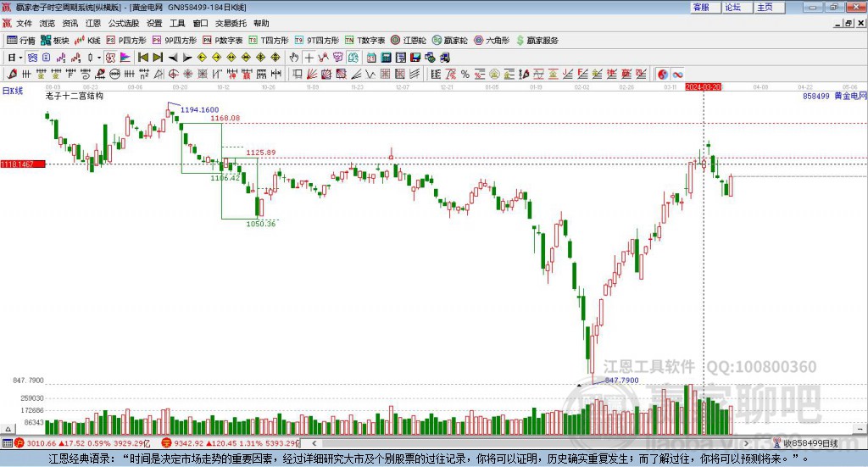Click the 9342.92 index status entry
This screenshot has height=467, width=868.
tap(231, 443)
